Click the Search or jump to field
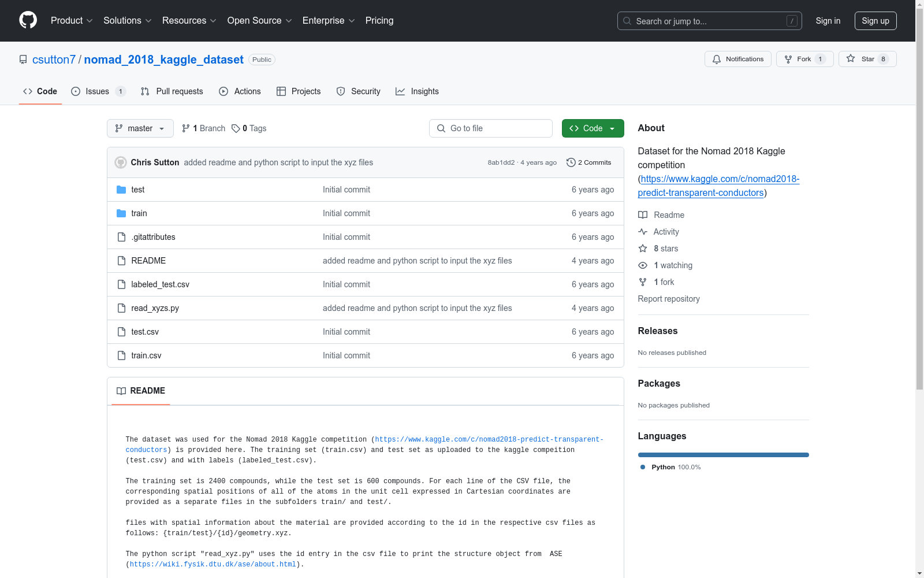The width and height of the screenshot is (924, 578). pyautogui.click(x=710, y=21)
